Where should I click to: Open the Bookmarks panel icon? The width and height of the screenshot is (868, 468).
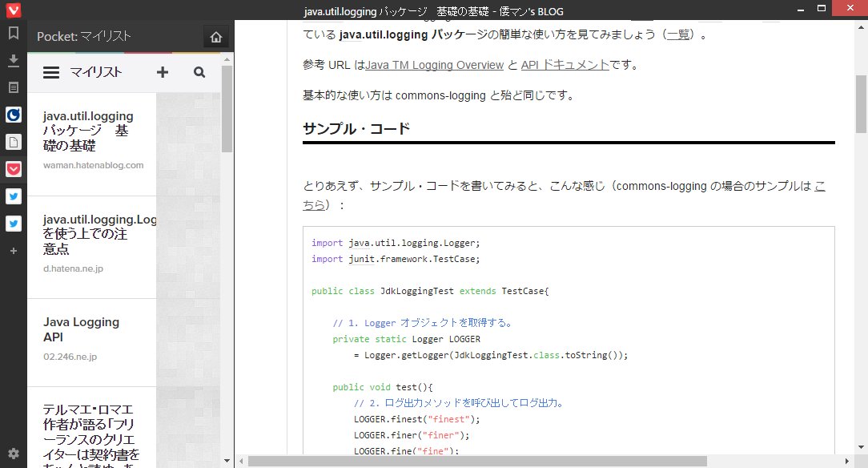14,33
